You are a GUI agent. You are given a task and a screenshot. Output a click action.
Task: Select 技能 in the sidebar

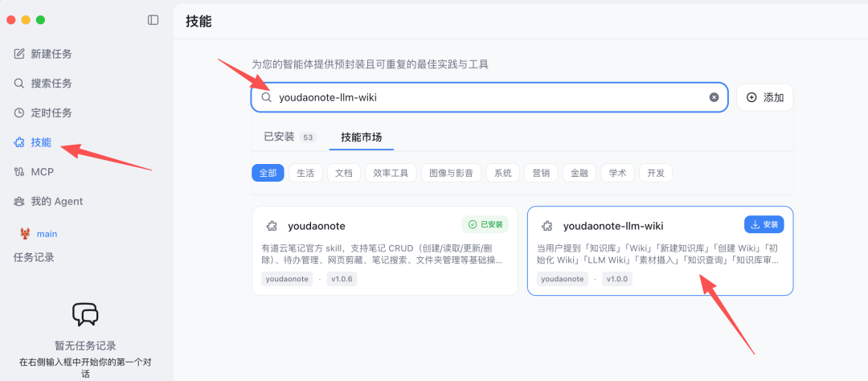click(33, 142)
